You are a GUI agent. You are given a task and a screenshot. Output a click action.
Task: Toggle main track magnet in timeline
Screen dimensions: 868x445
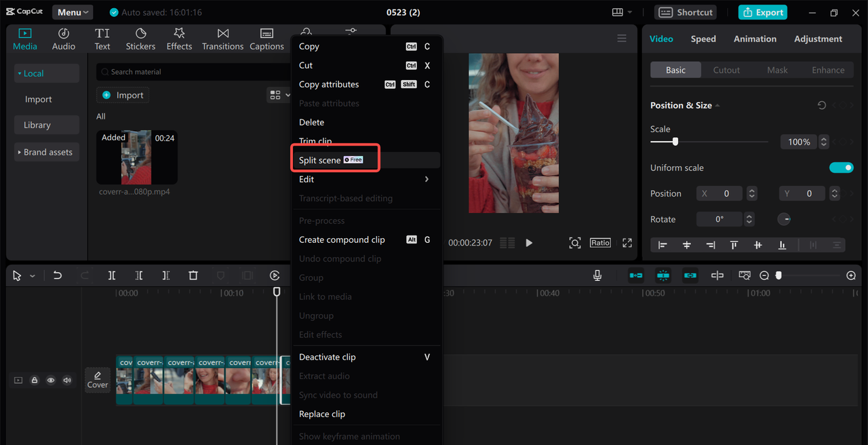pyautogui.click(x=636, y=275)
